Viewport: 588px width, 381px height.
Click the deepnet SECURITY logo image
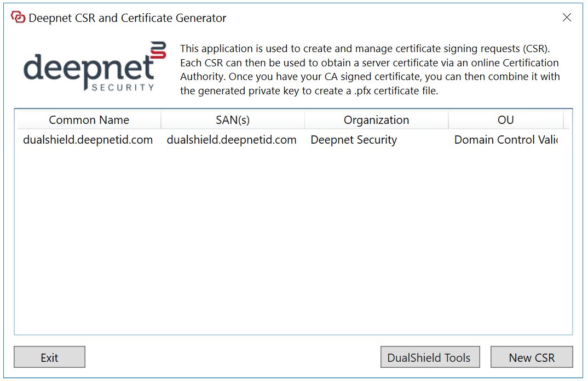tap(95, 66)
